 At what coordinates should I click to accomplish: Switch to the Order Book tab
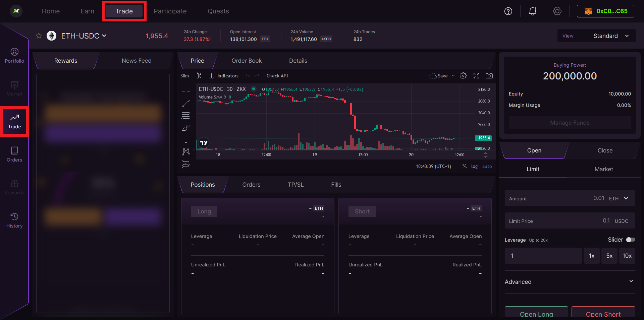tap(247, 61)
